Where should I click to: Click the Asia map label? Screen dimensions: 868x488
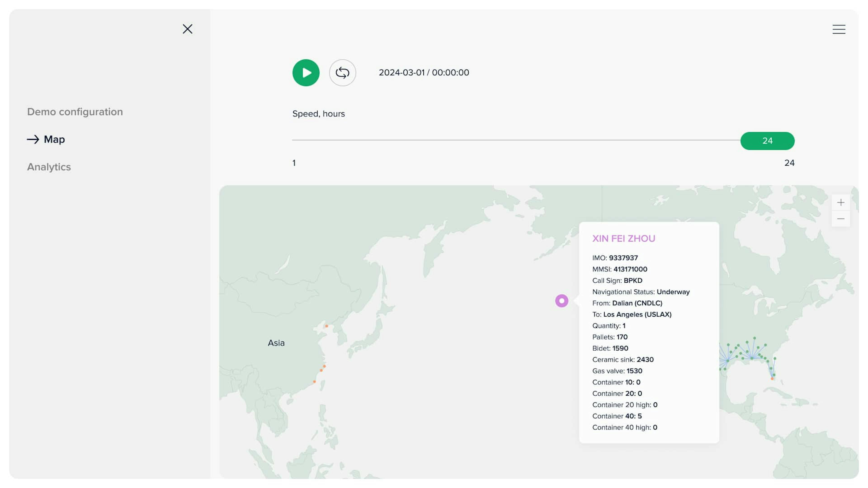(276, 343)
